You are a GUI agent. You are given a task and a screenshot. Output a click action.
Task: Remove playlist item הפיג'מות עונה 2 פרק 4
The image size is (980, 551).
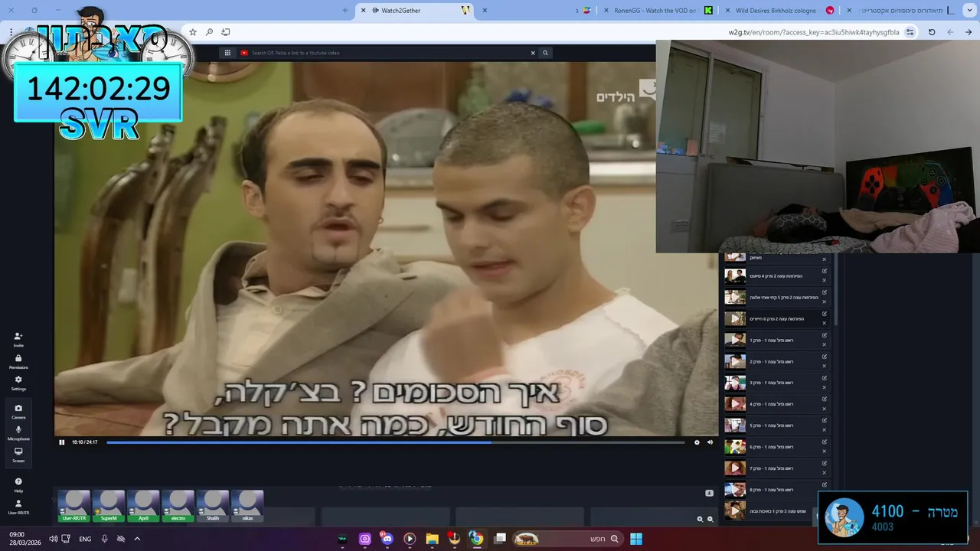click(825, 280)
